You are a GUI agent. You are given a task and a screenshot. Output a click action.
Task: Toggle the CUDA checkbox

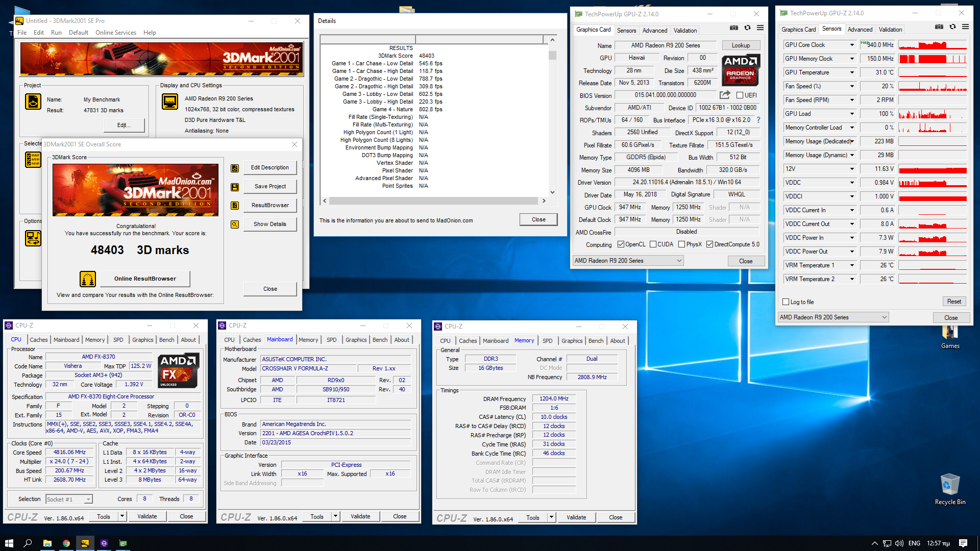click(x=653, y=244)
